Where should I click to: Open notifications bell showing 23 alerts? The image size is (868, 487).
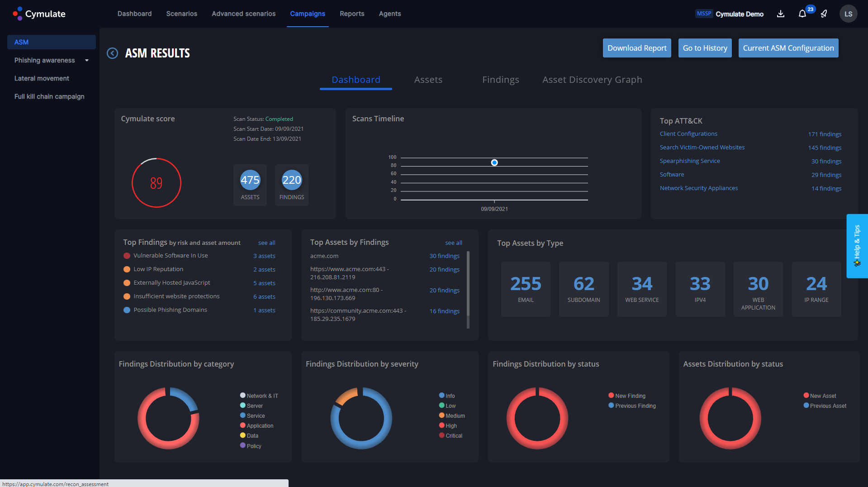point(803,14)
